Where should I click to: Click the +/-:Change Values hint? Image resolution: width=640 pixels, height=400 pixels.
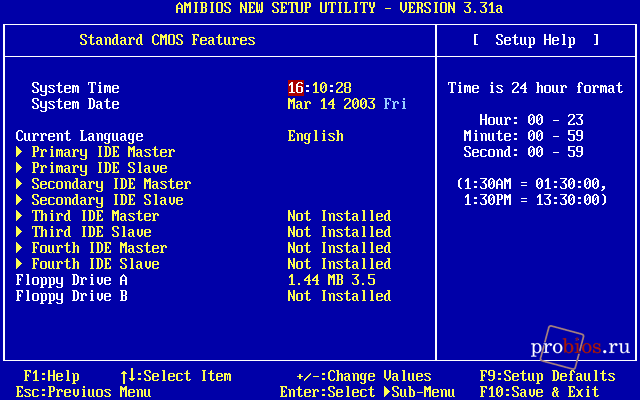tap(364, 376)
